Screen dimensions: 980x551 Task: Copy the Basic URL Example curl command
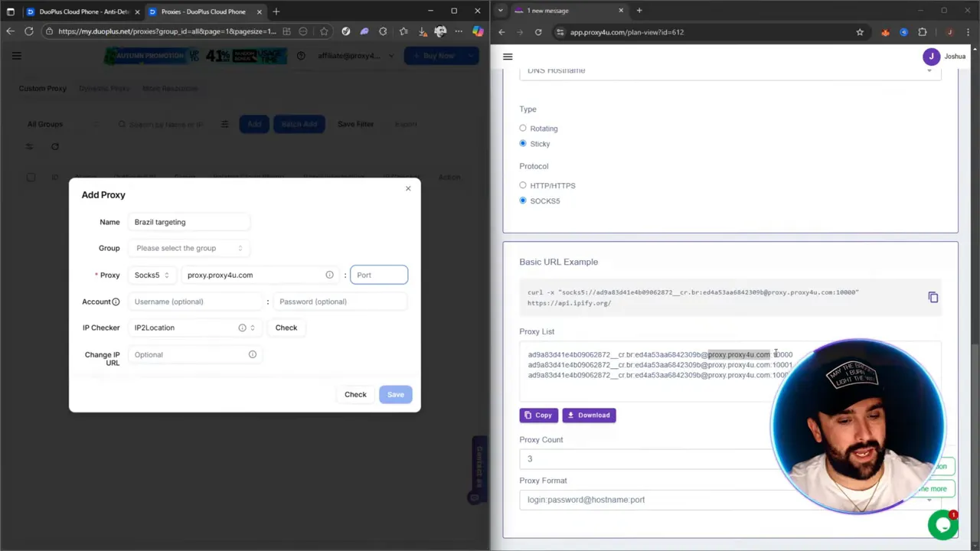click(933, 297)
